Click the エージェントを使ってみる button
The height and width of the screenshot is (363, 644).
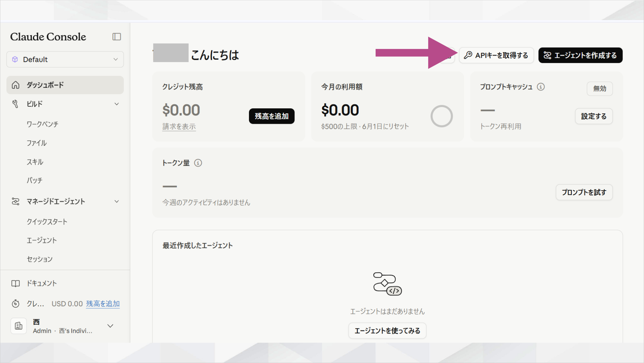pos(387,331)
